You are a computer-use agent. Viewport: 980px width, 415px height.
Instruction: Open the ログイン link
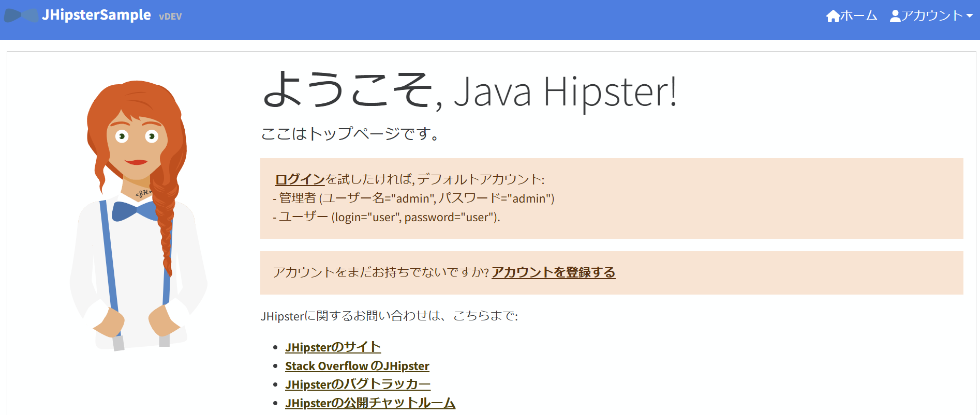[300, 179]
